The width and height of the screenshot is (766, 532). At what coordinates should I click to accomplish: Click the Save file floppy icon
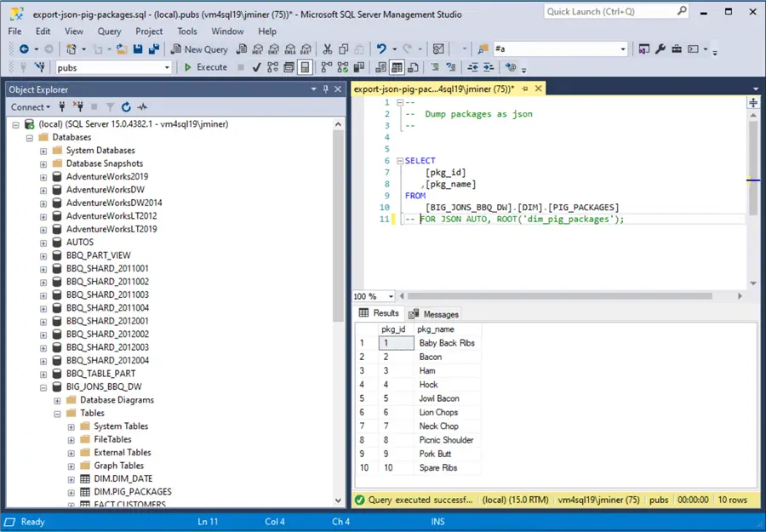pos(138,49)
